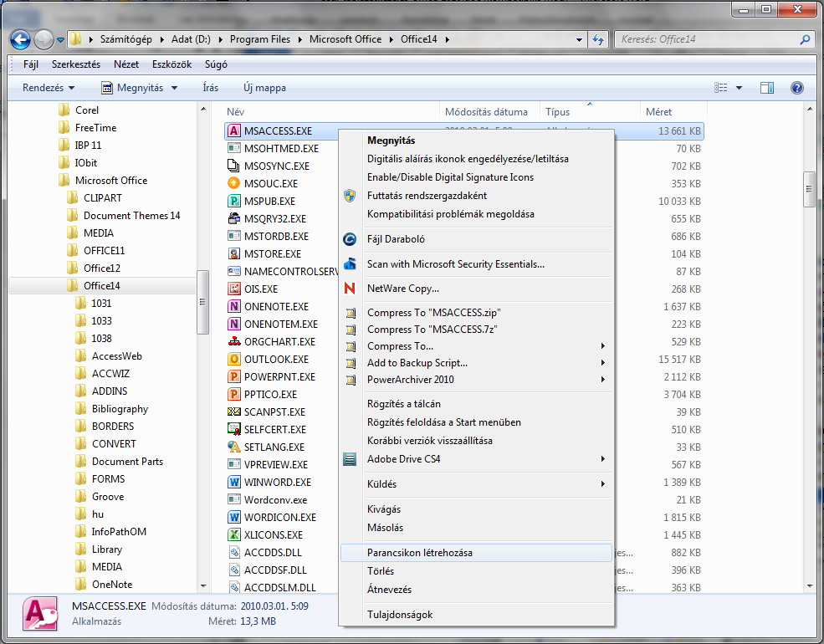
Task: Click the Security Essentials scan icon
Action: coord(350,263)
